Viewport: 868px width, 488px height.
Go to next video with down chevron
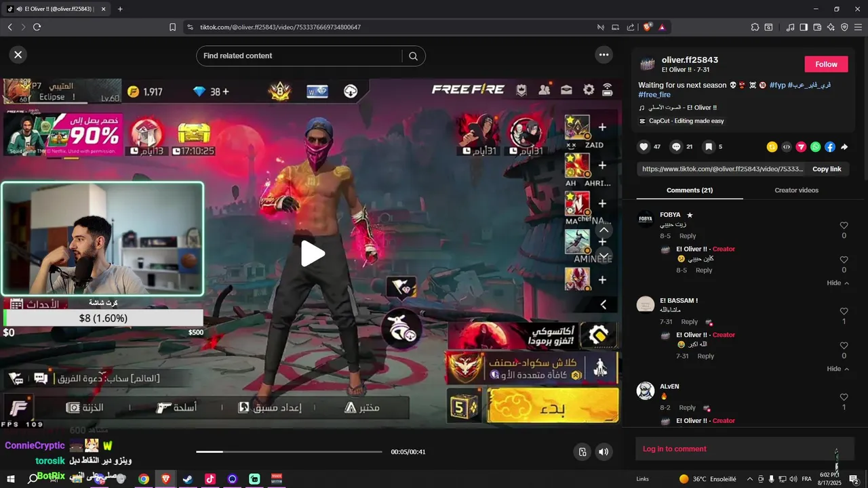(x=604, y=256)
